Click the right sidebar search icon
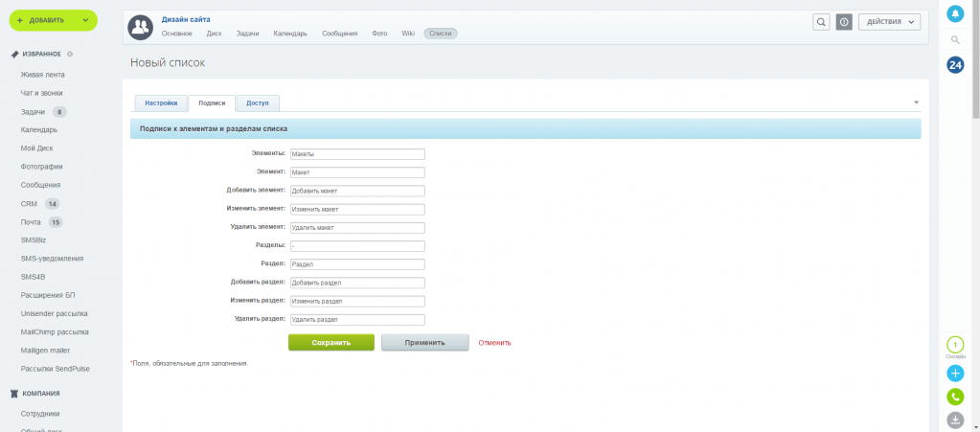980x432 pixels. 955,40
